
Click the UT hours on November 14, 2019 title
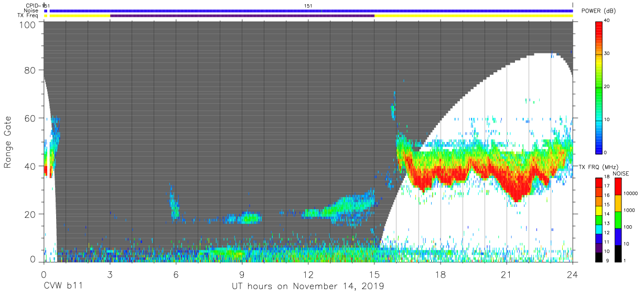tap(308, 287)
